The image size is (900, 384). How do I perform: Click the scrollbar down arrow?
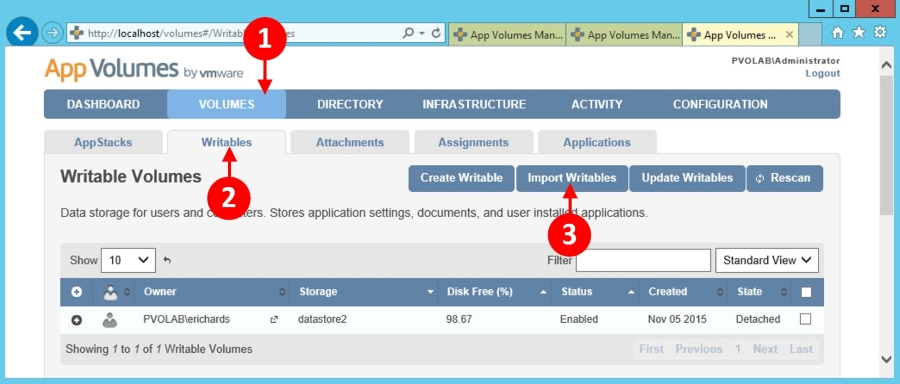(886, 359)
